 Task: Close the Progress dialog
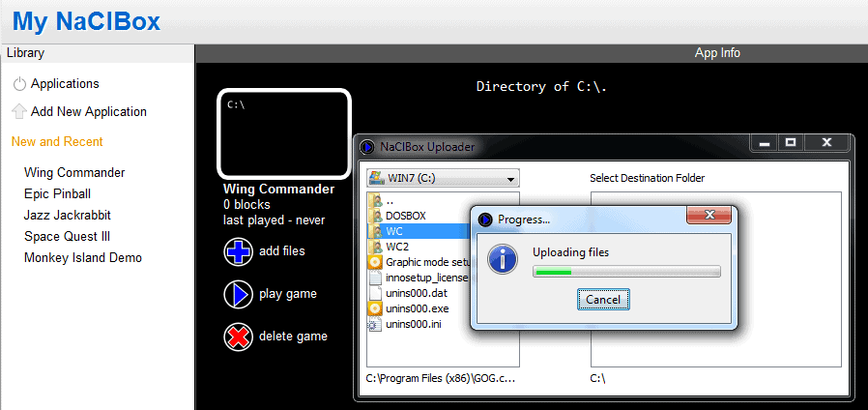pos(710,215)
